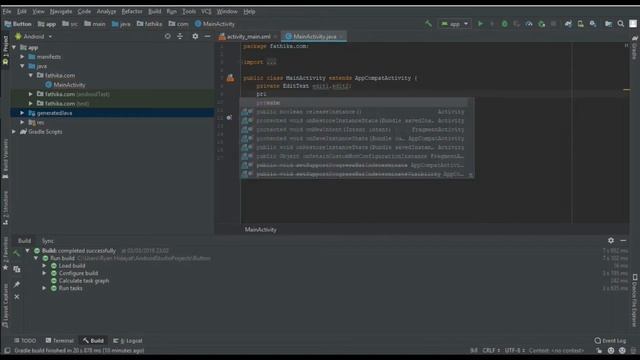Expand the manifests folder
This screenshot has width=640, height=360.
22,57
